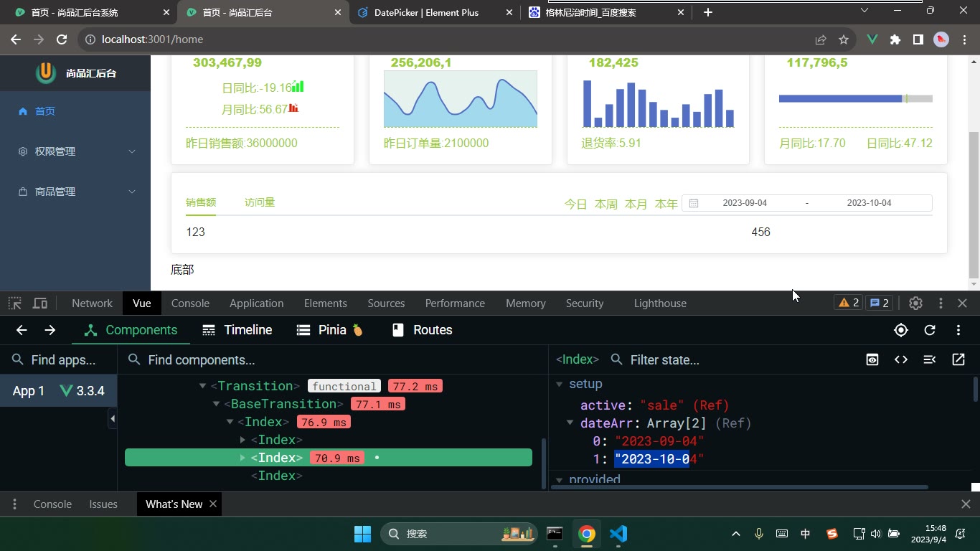
Task: Switch to the 访问量 tab
Action: [260, 202]
